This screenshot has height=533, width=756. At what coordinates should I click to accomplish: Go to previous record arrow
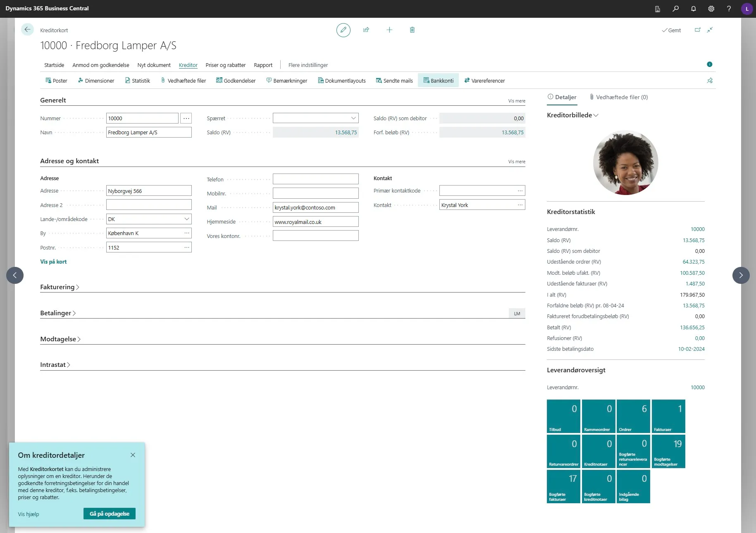click(15, 275)
